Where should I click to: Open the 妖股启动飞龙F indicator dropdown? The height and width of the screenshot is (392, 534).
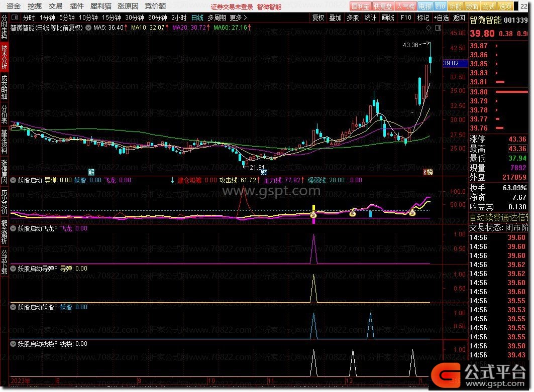point(13,228)
